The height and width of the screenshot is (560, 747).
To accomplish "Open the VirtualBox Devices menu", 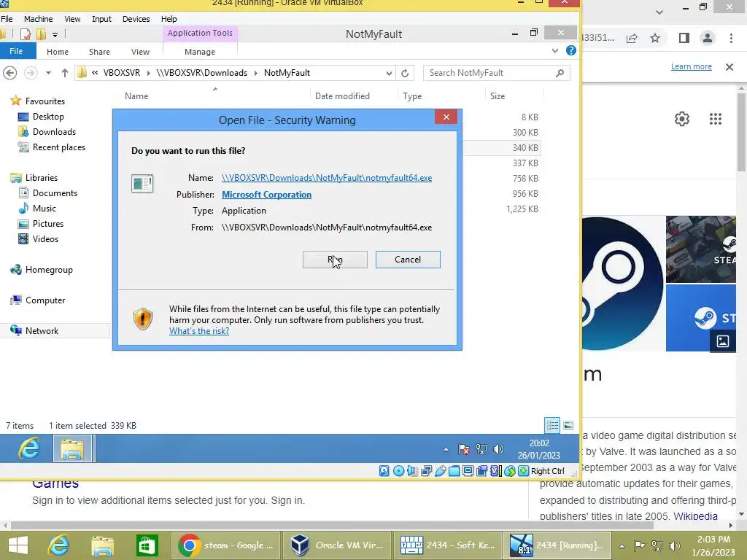I will [136, 19].
